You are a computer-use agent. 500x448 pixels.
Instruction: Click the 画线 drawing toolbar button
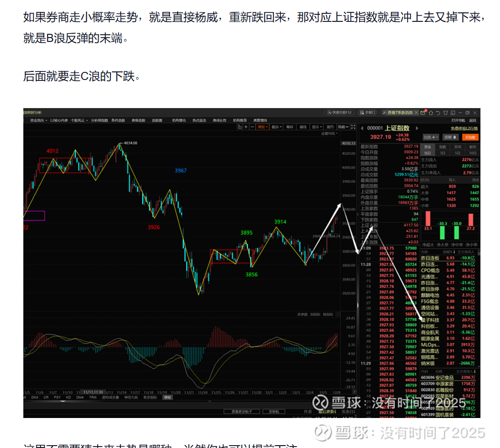point(303,127)
